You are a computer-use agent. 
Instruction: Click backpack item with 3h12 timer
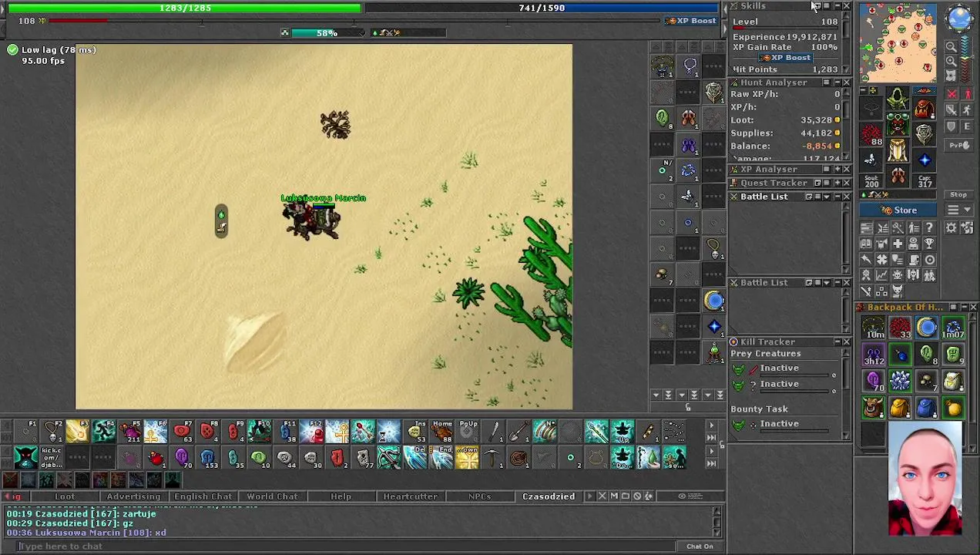tap(874, 355)
